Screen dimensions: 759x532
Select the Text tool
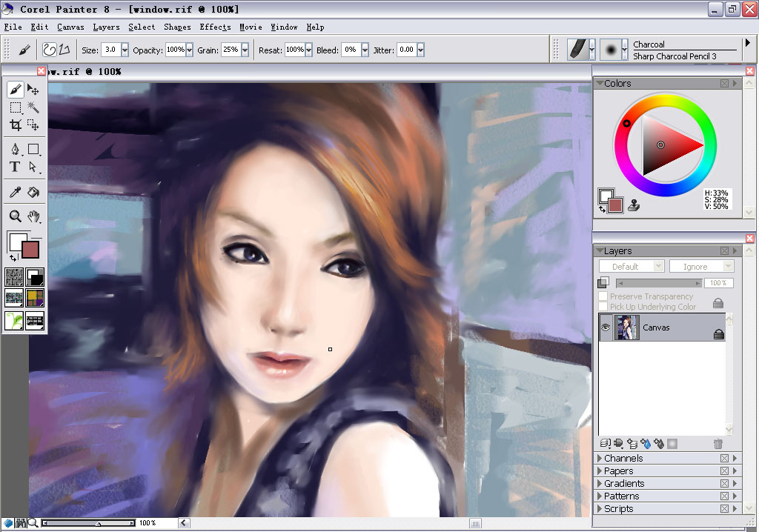(15, 167)
